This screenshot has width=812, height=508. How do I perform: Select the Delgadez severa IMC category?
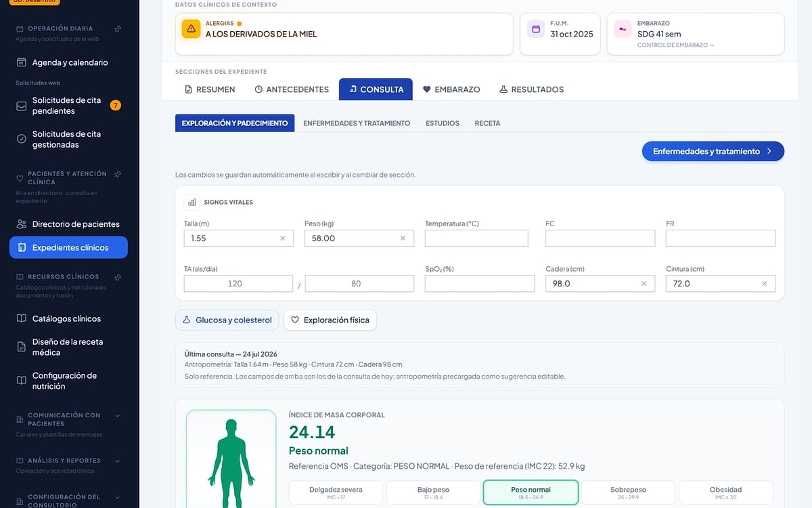coord(336,492)
